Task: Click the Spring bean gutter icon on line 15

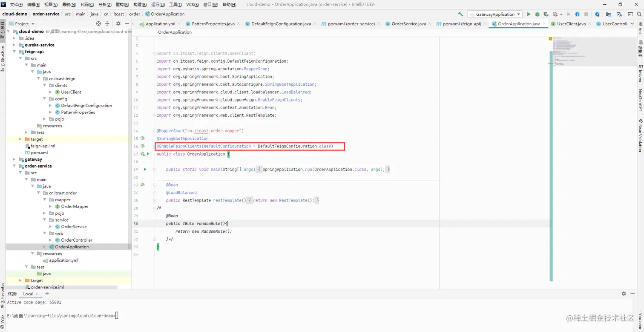Action: 143,139
